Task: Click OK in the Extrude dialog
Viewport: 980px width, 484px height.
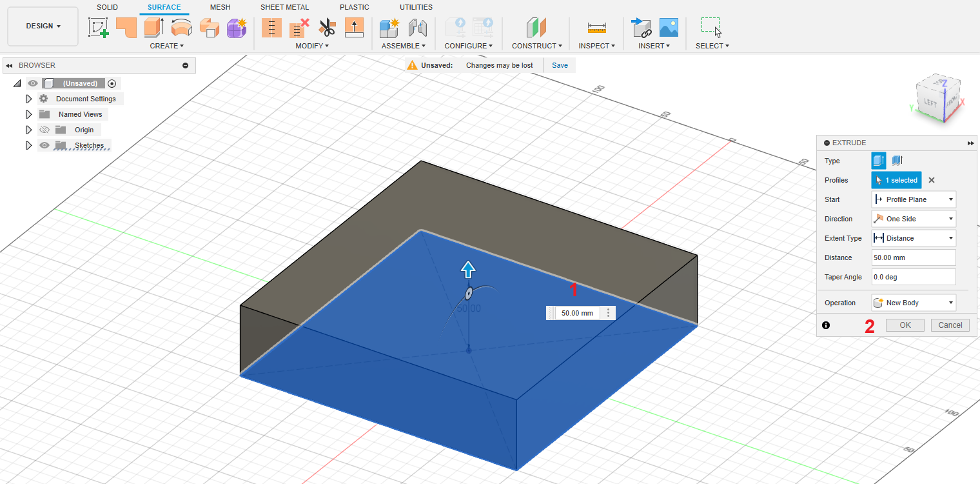Action: click(x=905, y=325)
